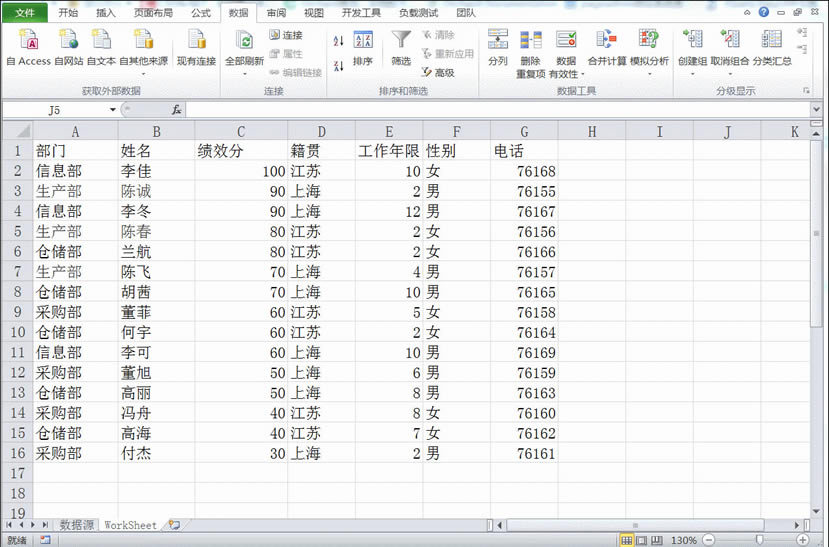Open the 文件 file tab
This screenshot has height=547, width=829.
[x=24, y=13]
